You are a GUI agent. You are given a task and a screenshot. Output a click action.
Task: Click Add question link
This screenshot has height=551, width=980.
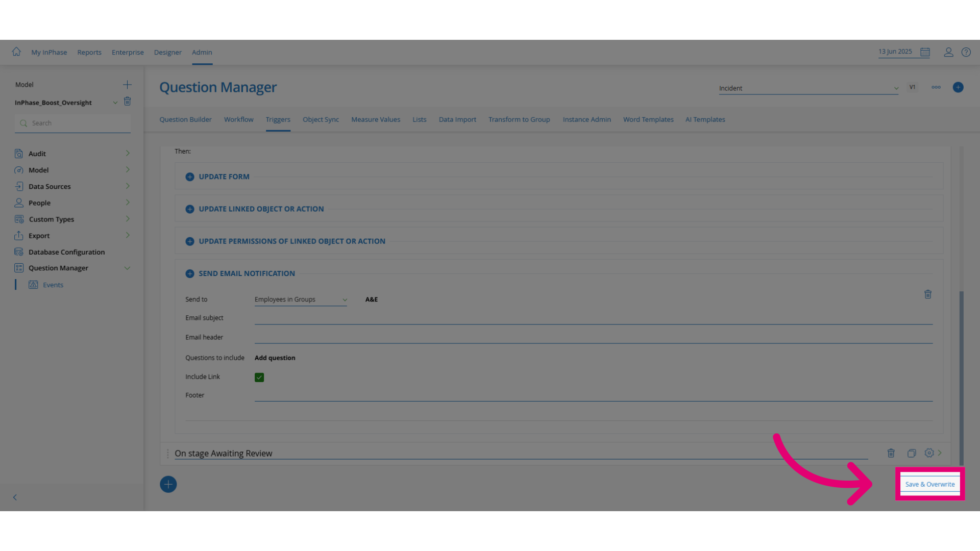click(275, 358)
